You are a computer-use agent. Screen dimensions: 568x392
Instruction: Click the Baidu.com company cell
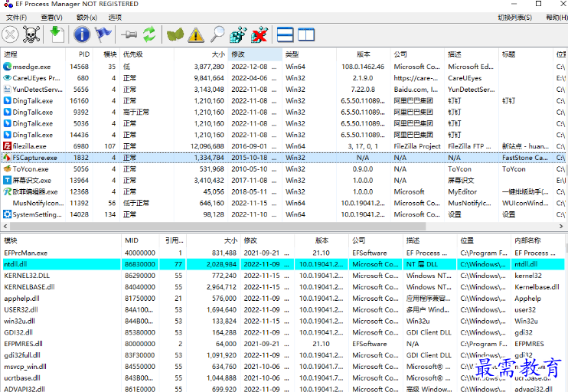point(416,90)
